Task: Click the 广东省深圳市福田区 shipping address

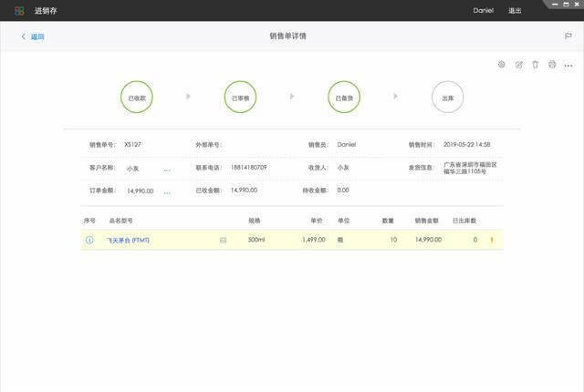Action: point(470,168)
